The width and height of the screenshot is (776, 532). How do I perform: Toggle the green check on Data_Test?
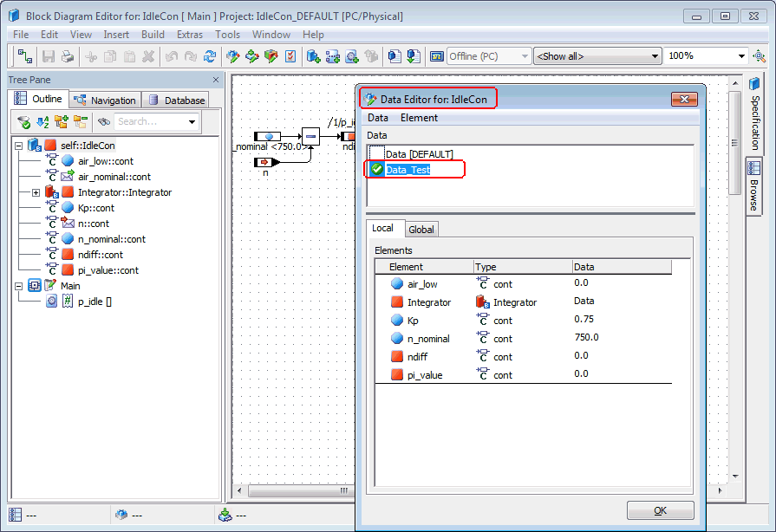(377, 170)
